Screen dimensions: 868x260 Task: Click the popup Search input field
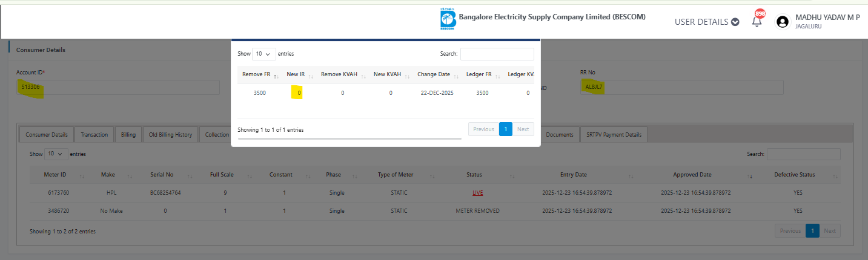tap(497, 54)
